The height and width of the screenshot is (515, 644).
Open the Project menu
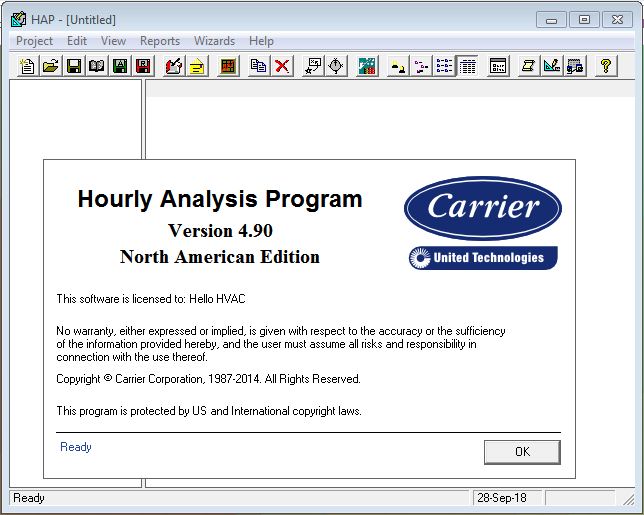(x=34, y=41)
